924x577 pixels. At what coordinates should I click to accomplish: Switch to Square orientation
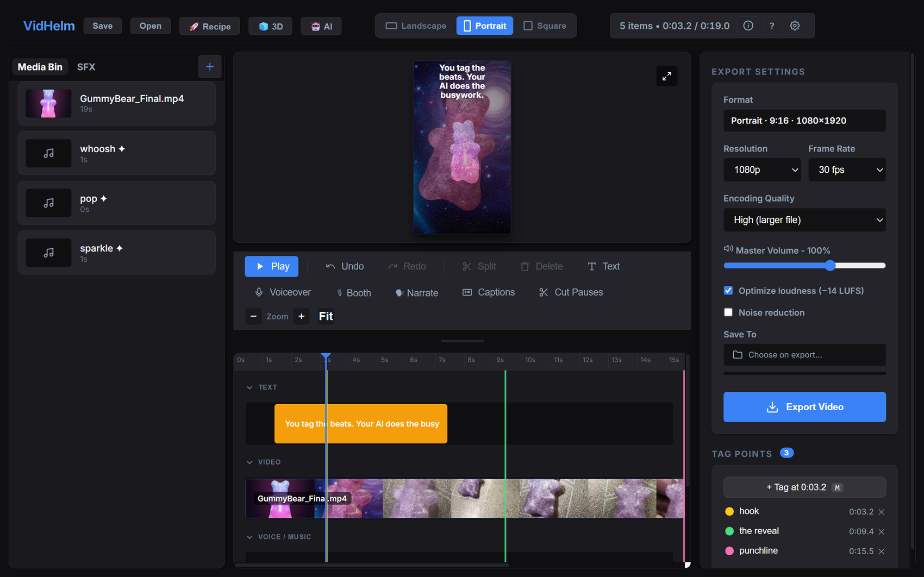point(544,26)
